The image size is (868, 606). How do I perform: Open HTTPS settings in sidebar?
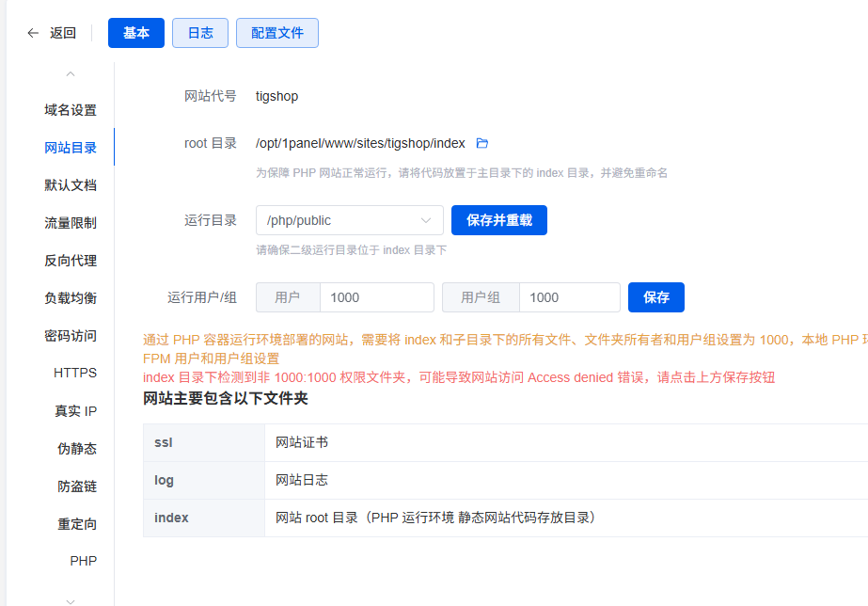click(x=75, y=373)
